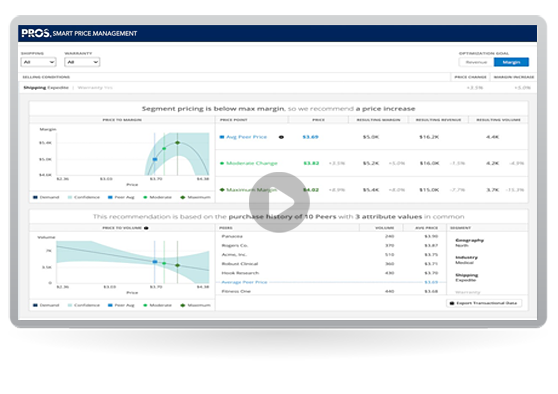Toggle Maximum legend in Price to Margin chart
The height and width of the screenshot is (394, 558).
pos(195,197)
